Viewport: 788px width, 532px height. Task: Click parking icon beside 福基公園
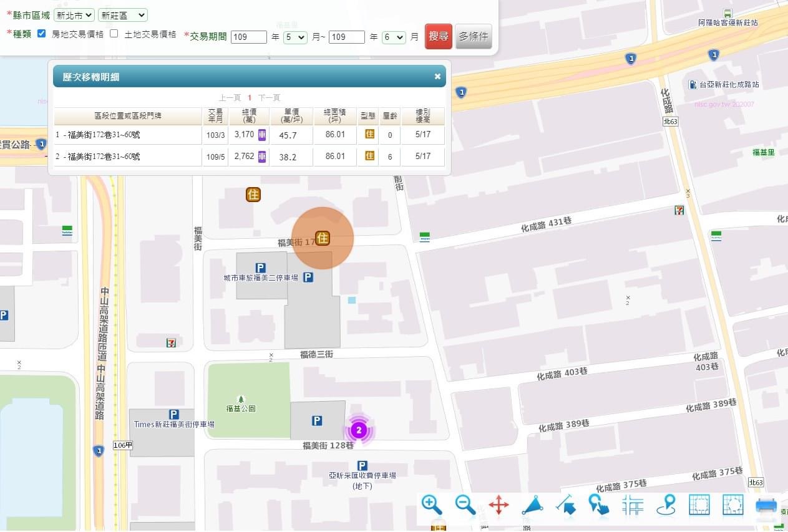(317, 421)
